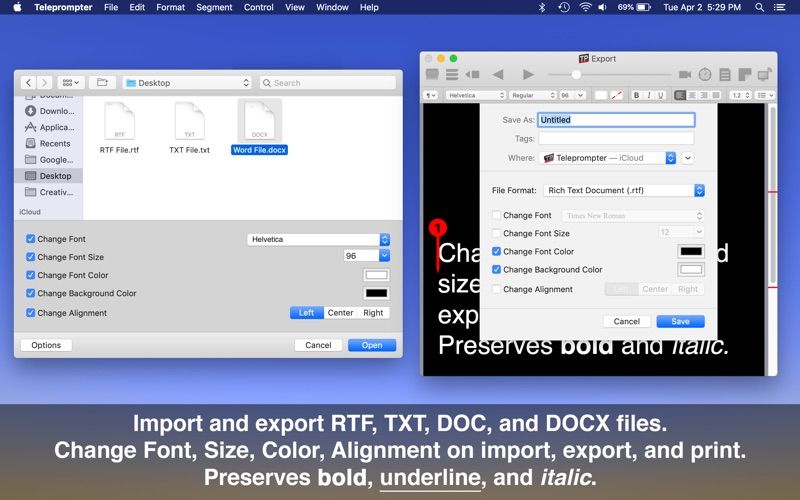The height and width of the screenshot is (500, 800).
Task: Open Downloads in the sidebar
Action: (x=49, y=111)
